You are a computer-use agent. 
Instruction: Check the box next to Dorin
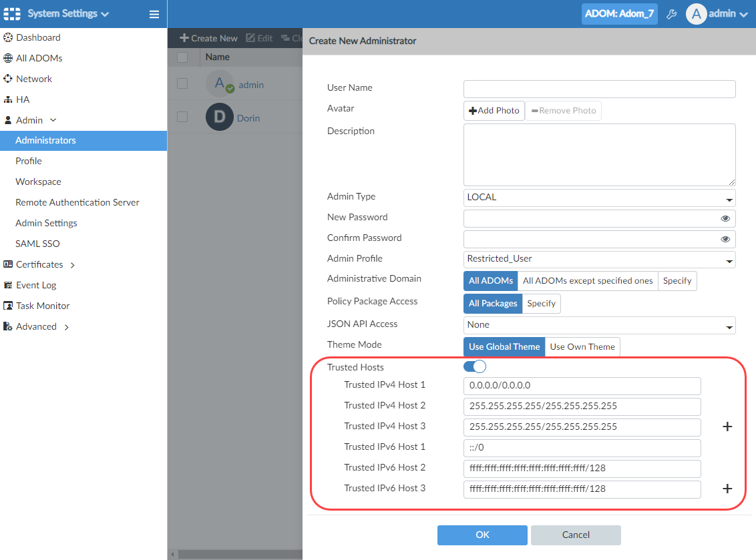(182, 117)
